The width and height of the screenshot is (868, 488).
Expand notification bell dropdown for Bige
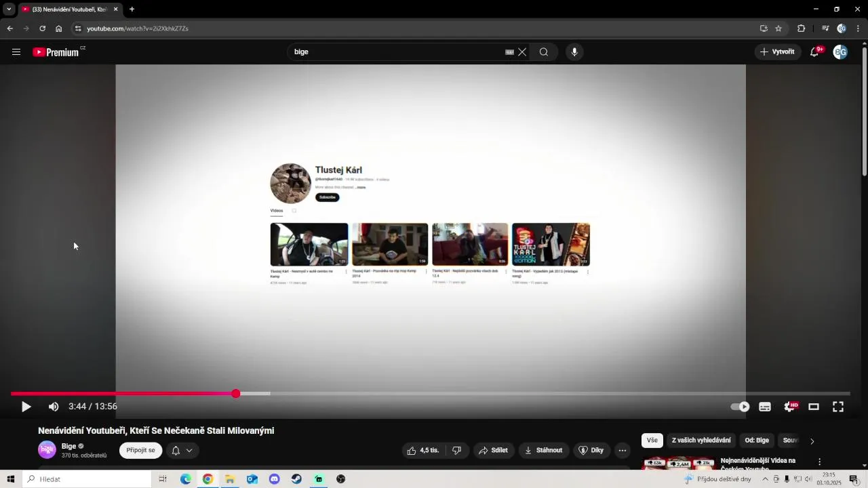click(182, 450)
